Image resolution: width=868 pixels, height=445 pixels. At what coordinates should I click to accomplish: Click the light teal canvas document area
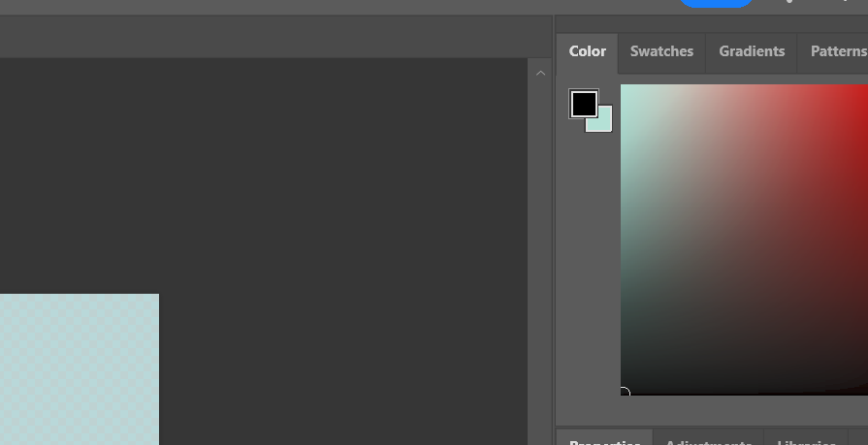80,369
